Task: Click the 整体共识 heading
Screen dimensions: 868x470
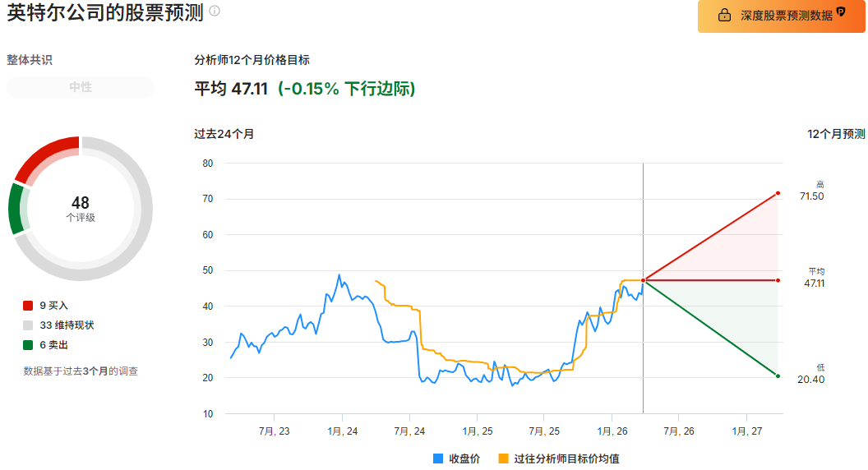Action: click(30, 60)
